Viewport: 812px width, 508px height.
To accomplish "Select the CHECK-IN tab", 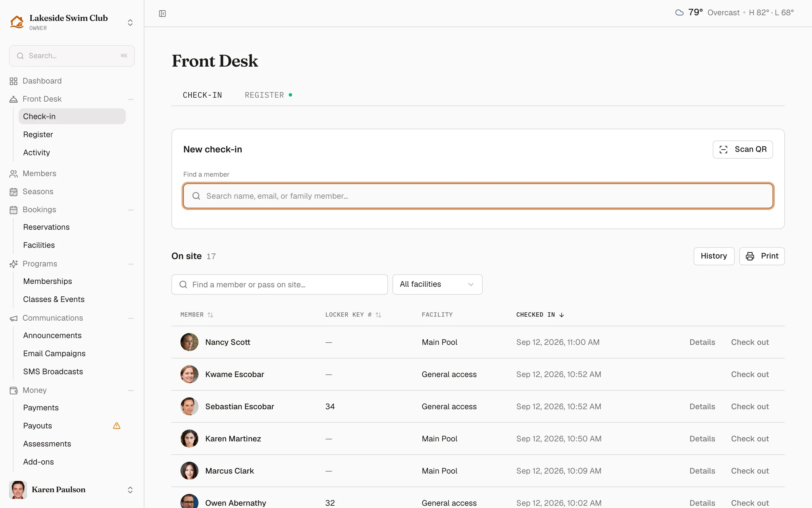I will (202, 95).
